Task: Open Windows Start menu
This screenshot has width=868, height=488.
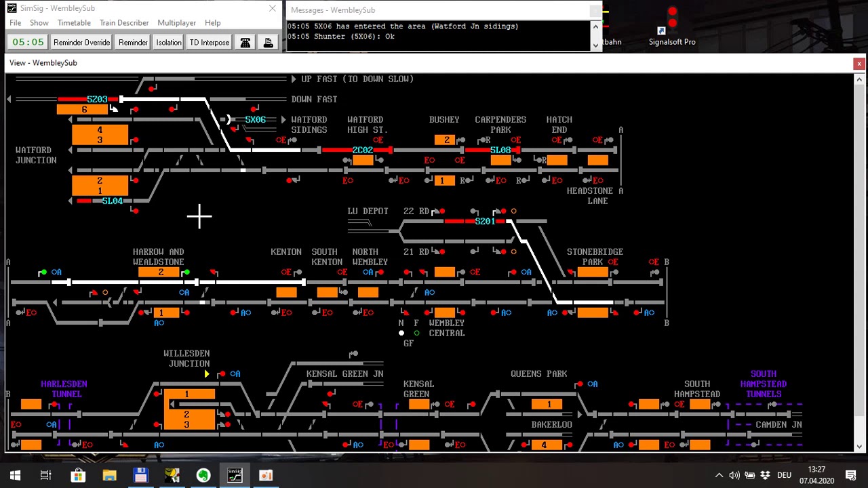Action: tap(15, 475)
